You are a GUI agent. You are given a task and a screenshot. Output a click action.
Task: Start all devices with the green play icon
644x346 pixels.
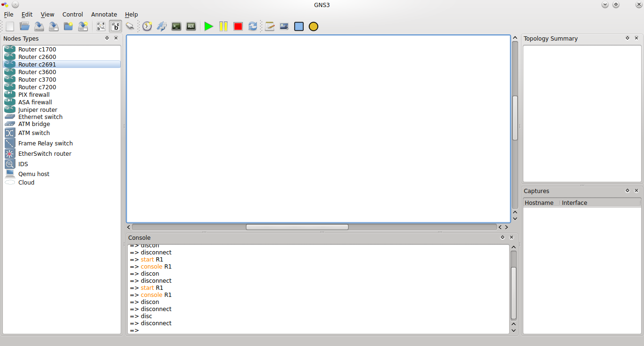(209, 26)
